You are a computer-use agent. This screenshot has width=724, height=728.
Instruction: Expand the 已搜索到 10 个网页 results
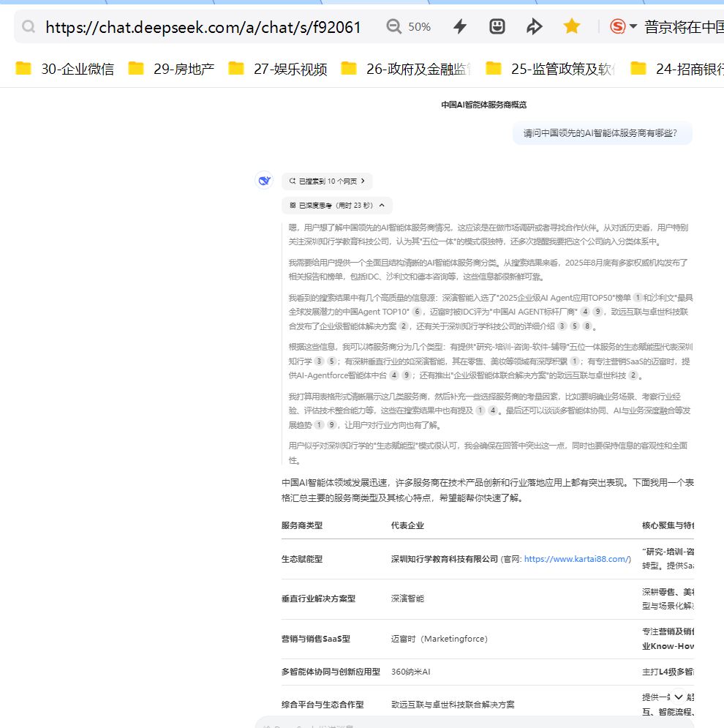click(x=327, y=181)
